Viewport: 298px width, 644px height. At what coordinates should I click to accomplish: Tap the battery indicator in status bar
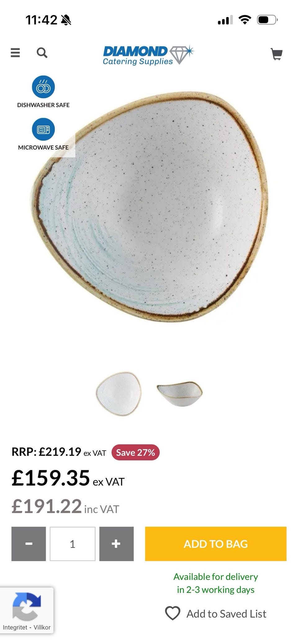pyautogui.click(x=267, y=20)
